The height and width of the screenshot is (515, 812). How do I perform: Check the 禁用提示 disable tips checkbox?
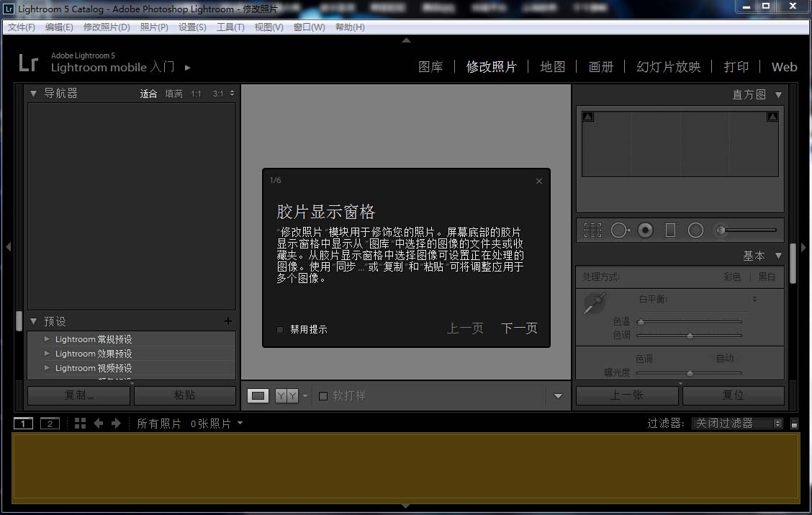tap(280, 329)
